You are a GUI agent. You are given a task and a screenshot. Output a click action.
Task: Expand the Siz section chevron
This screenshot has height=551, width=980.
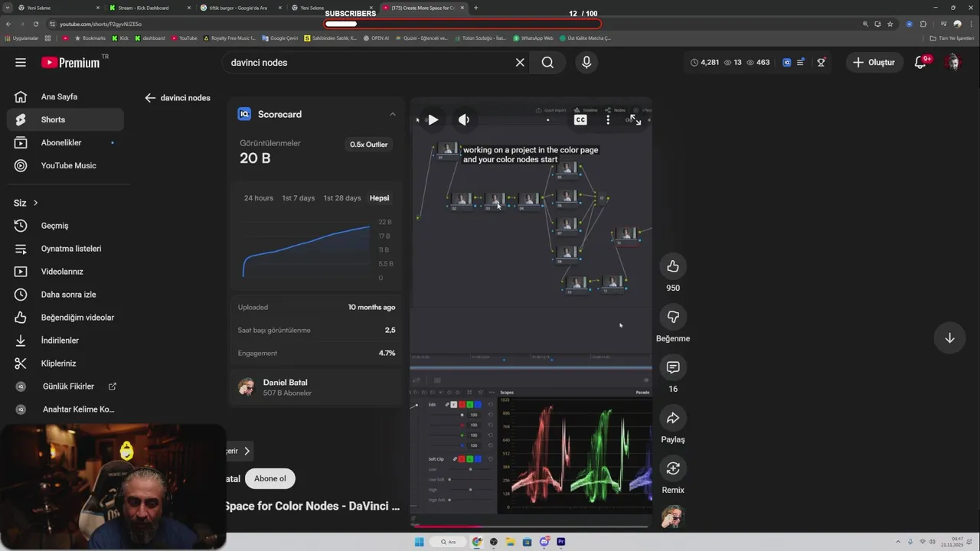(x=35, y=203)
